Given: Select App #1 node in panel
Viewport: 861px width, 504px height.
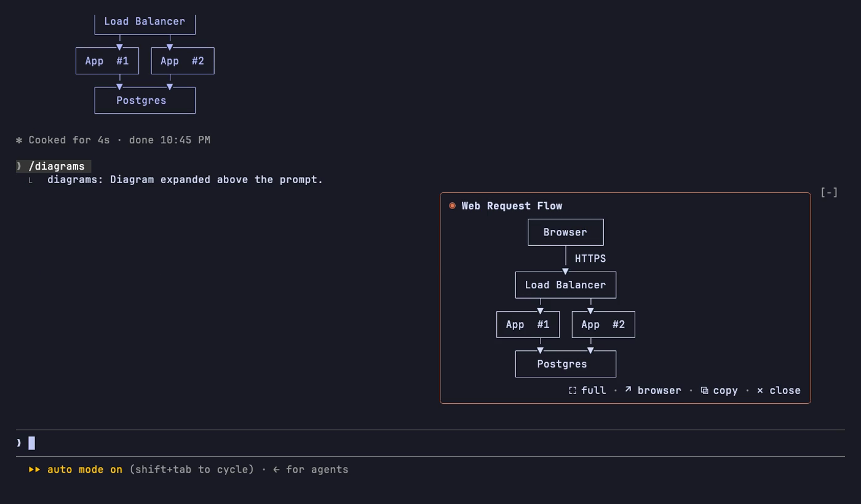Looking at the screenshot, I should 528,325.
